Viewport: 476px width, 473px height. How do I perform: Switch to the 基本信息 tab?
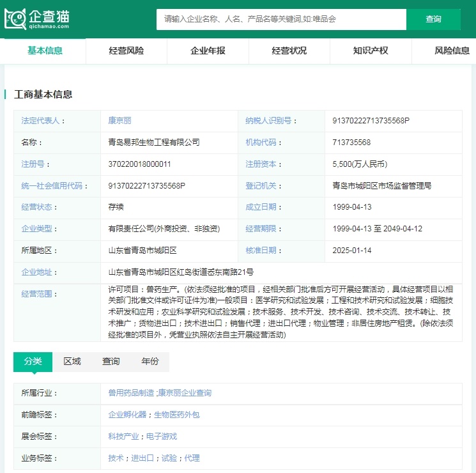coord(45,50)
